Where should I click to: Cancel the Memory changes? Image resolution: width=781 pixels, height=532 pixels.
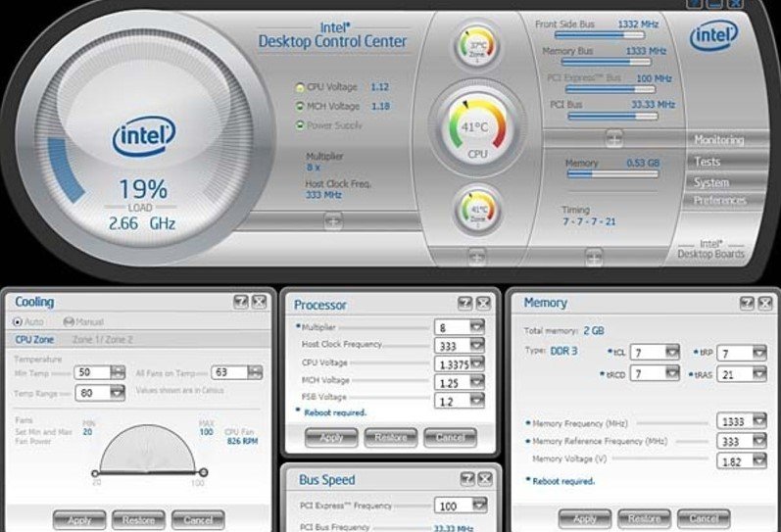pos(704,519)
